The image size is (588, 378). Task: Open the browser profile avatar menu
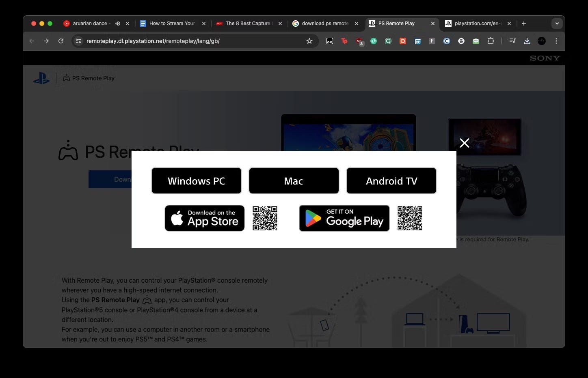541,41
